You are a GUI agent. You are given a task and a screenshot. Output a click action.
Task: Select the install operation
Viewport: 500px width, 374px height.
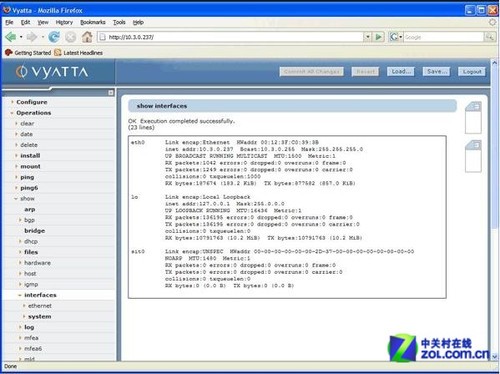tap(30, 156)
